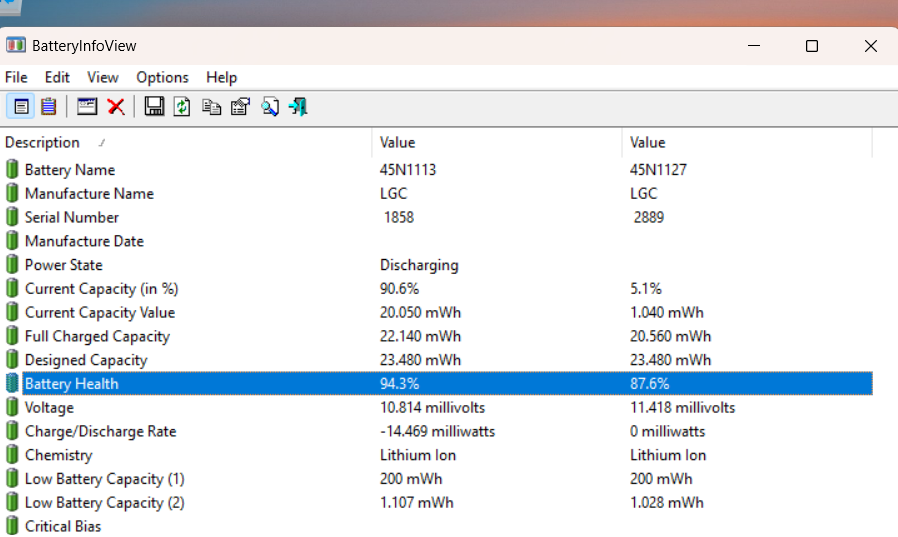This screenshot has height=537, width=898.
Task: Exit the app via the door icon
Action: [298, 106]
